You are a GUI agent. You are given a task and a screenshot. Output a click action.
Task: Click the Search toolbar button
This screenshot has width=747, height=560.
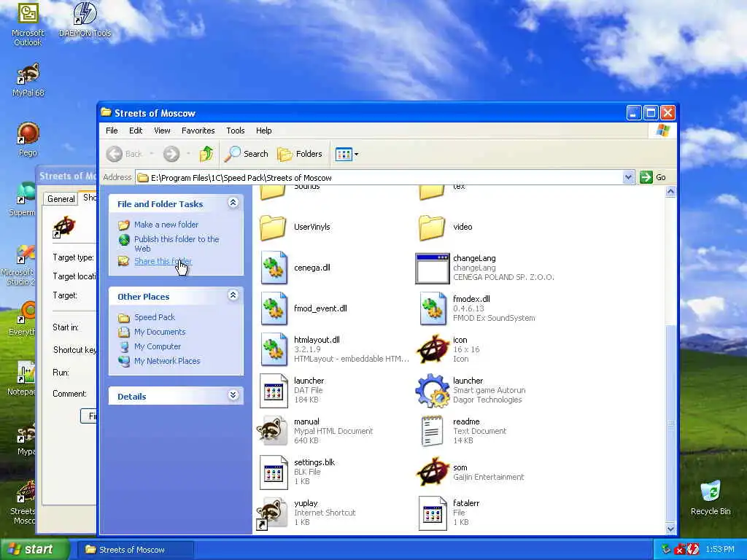pos(247,154)
